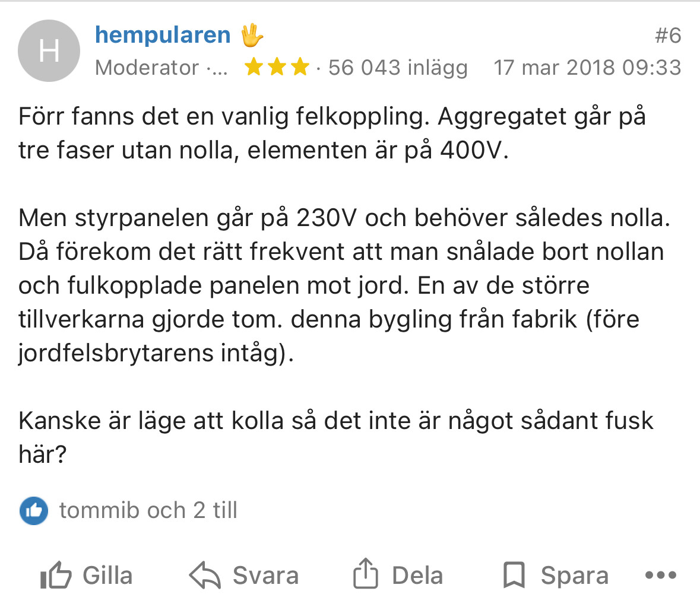
Task: Click the post number #6 permalink
Action: coord(668,36)
